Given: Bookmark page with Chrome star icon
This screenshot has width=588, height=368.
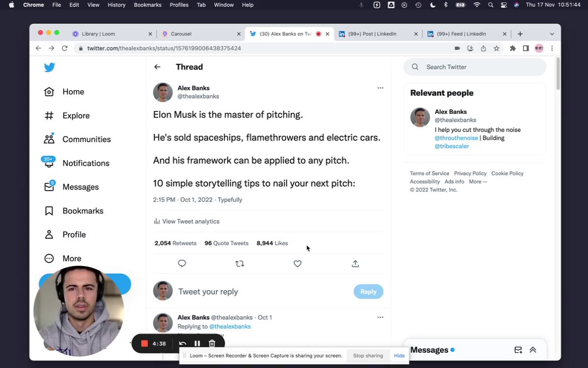Looking at the screenshot, I should coord(497,49).
